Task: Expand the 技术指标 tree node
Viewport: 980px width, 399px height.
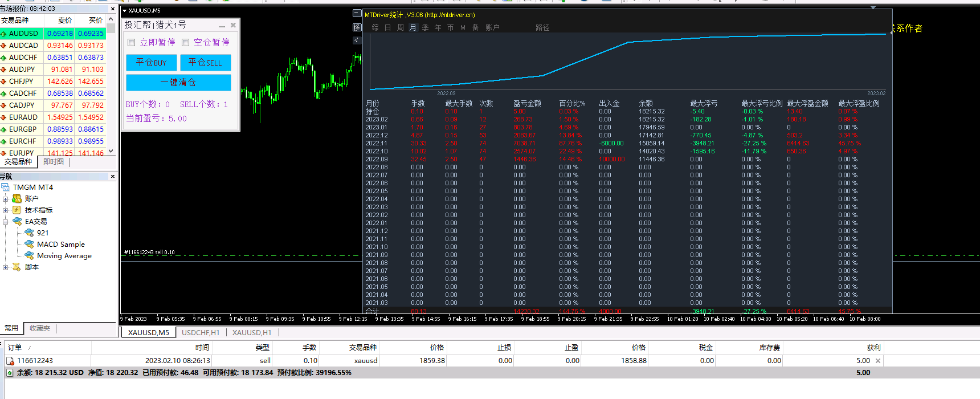Action: point(6,210)
